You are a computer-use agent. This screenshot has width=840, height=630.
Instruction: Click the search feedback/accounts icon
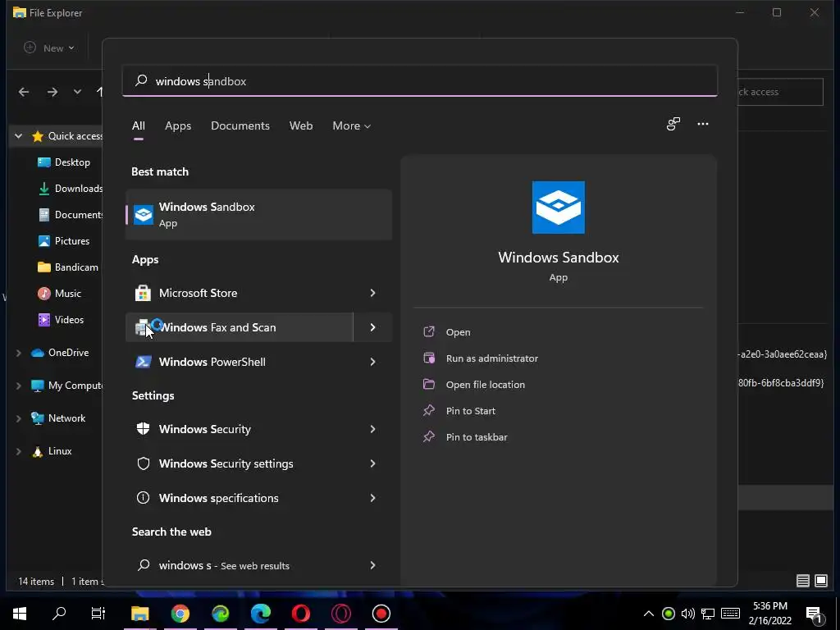[673, 124]
